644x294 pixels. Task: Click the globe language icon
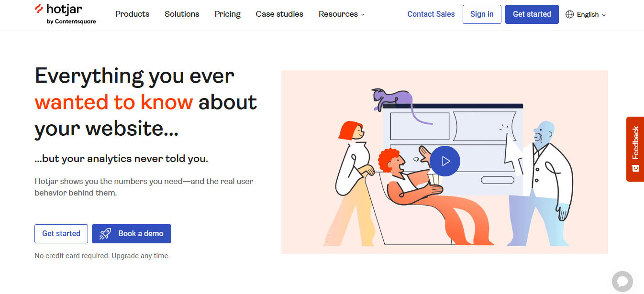tap(569, 14)
